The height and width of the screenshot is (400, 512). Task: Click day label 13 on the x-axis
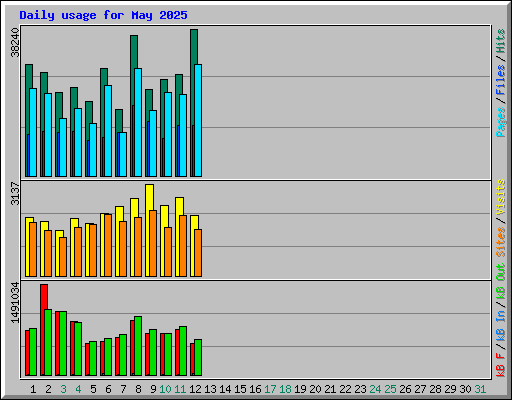(x=210, y=389)
